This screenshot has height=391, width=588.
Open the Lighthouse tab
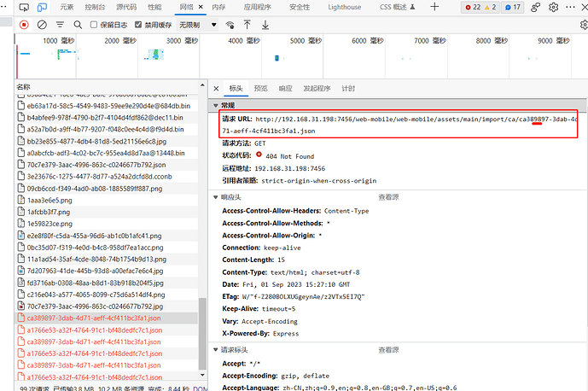tap(344, 7)
